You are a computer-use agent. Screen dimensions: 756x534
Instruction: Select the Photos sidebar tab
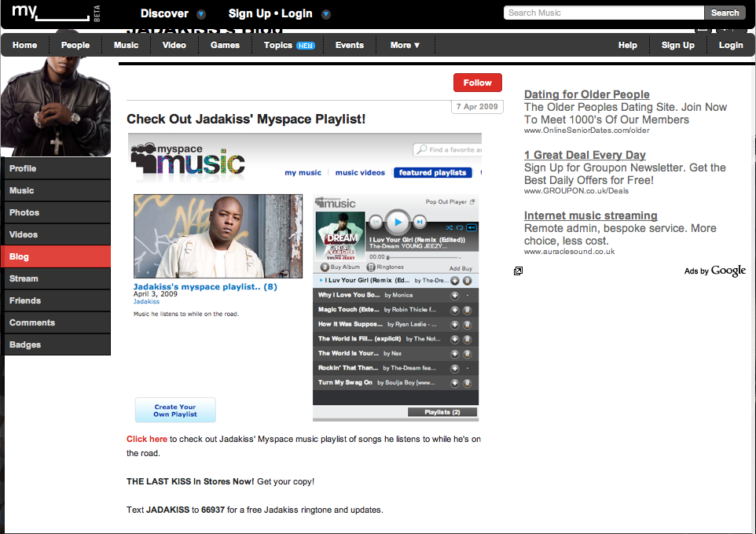57,212
